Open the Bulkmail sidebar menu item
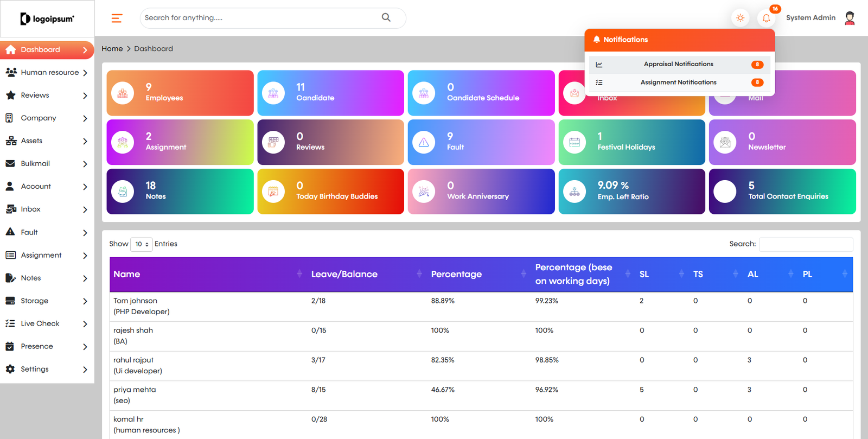The image size is (868, 439). [x=47, y=163]
